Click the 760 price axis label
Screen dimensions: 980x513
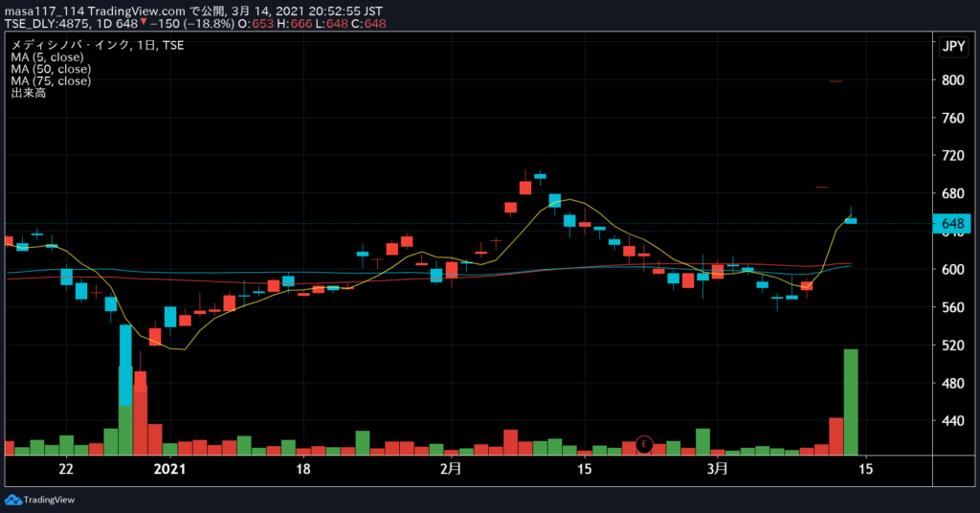point(952,118)
